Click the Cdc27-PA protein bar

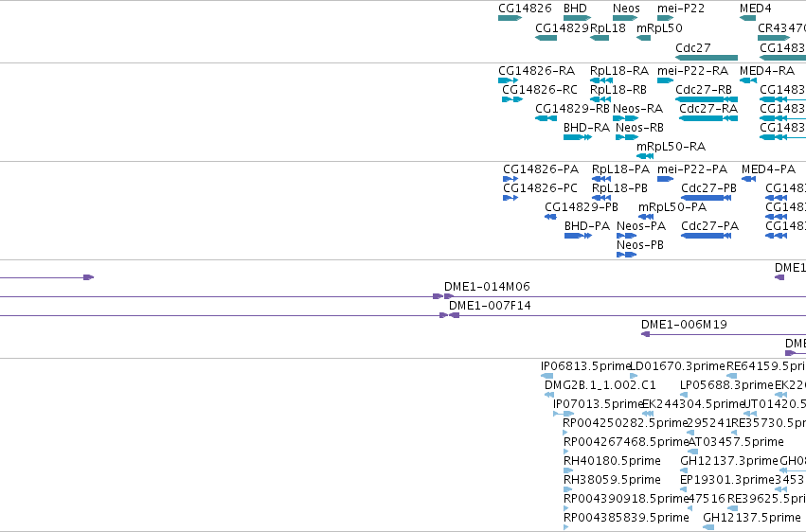706,237
